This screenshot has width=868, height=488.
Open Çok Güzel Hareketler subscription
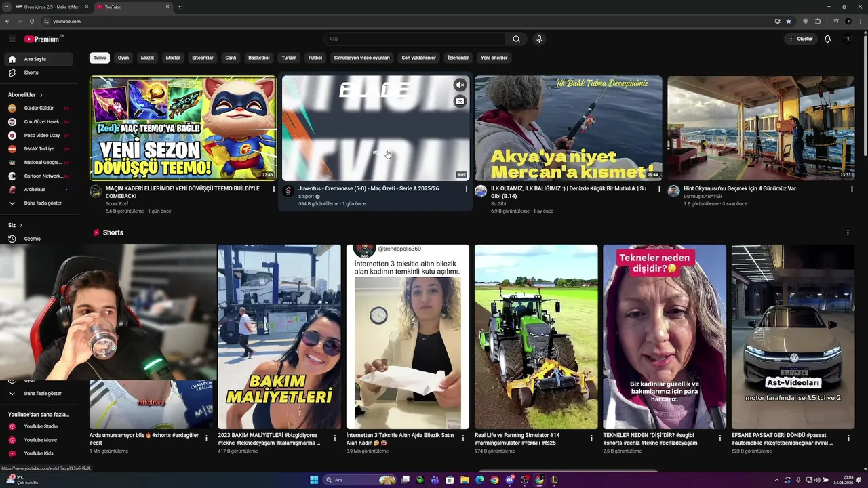(x=37, y=122)
